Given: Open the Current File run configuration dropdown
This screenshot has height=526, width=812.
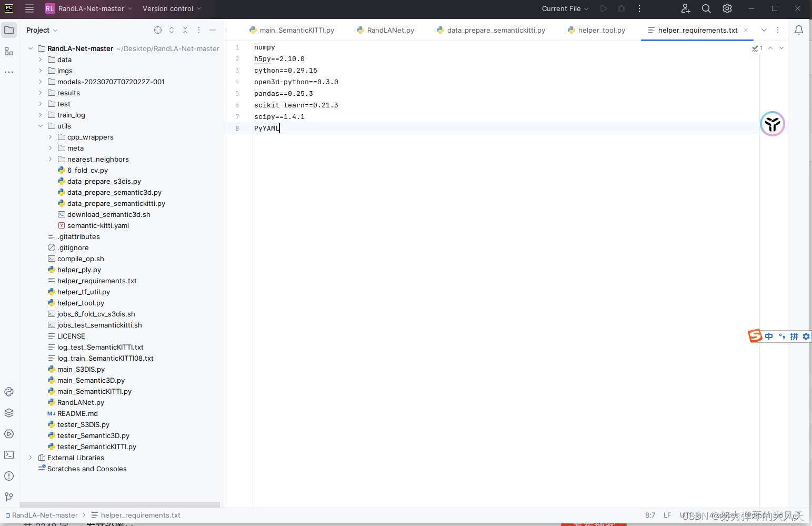Looking at the screenshot, I should (x=565, y=8).
